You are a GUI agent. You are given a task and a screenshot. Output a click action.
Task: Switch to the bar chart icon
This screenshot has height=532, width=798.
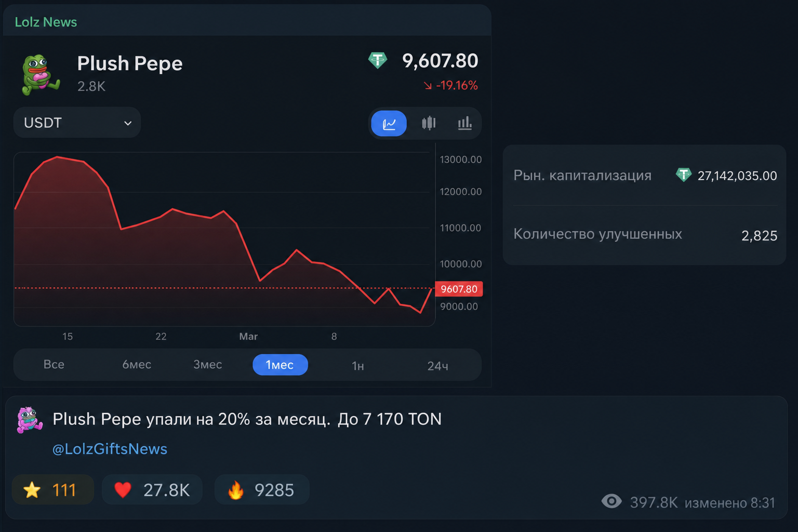pyautogui.click(x=464, y=123)
